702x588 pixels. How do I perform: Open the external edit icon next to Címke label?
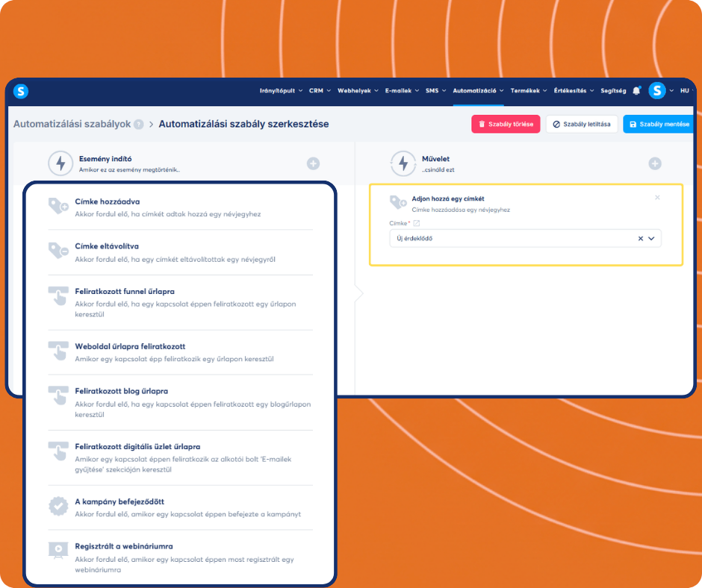point(417,223)
